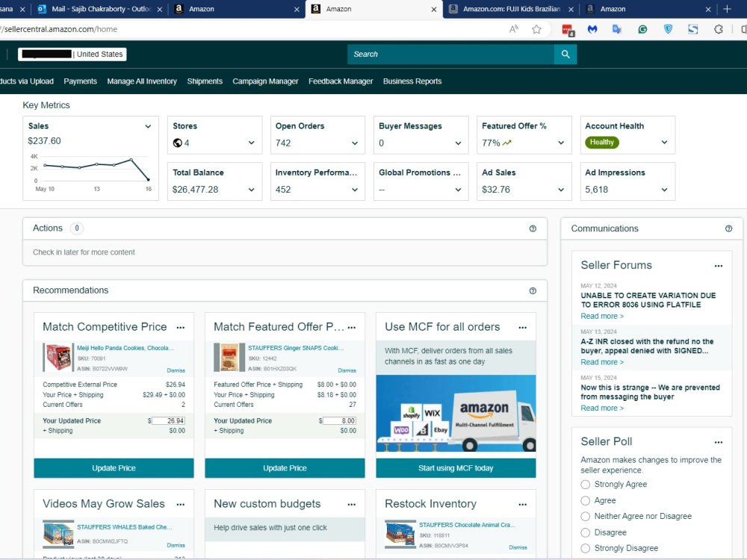Open the browser extensions puzzle icon
This screenshot has height=560, width=747.
point(719,30)
